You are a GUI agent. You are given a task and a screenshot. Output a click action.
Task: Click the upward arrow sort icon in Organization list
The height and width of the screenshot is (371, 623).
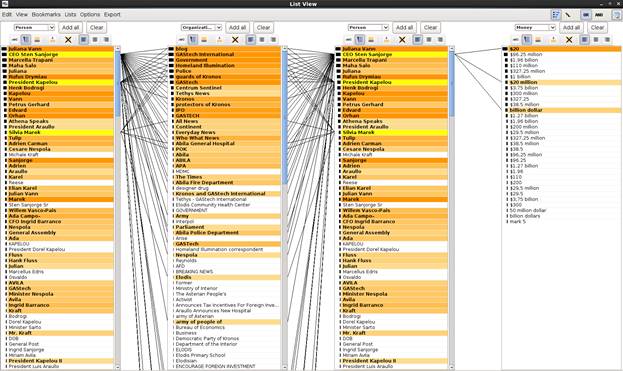pos(219,39)
